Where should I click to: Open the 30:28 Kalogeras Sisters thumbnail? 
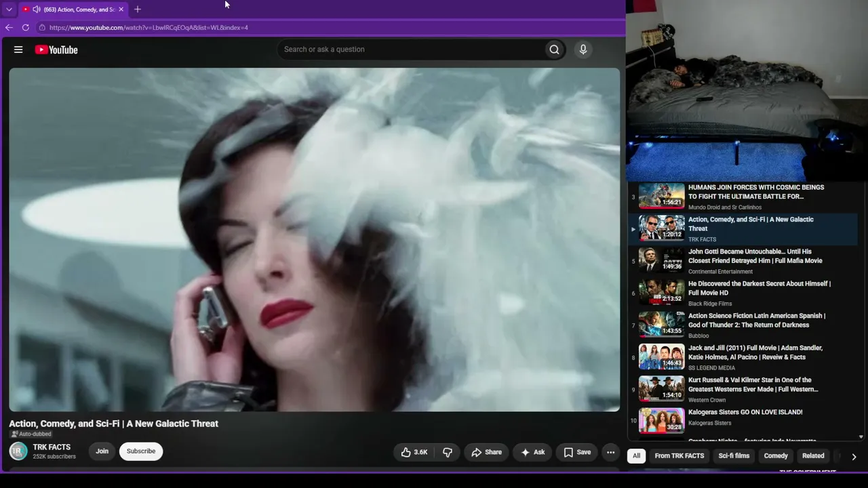[662, 421]
